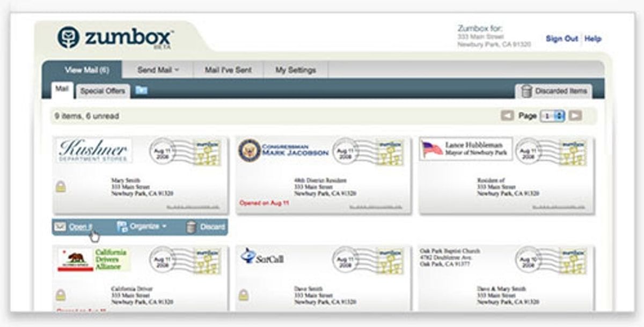This screenshot has height=327, width=644.
Task: Open the Congressman Mark Jacobson envelope
Action: 324,175
